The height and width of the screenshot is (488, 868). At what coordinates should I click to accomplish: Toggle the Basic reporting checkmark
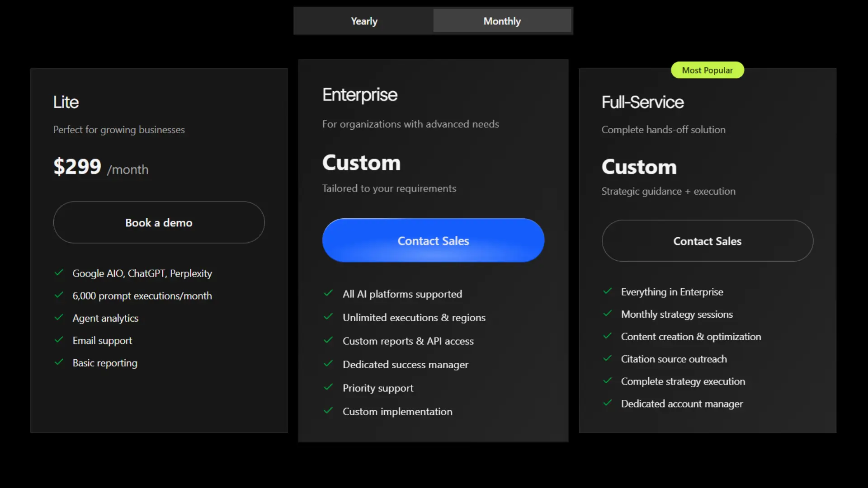point(59,362)
